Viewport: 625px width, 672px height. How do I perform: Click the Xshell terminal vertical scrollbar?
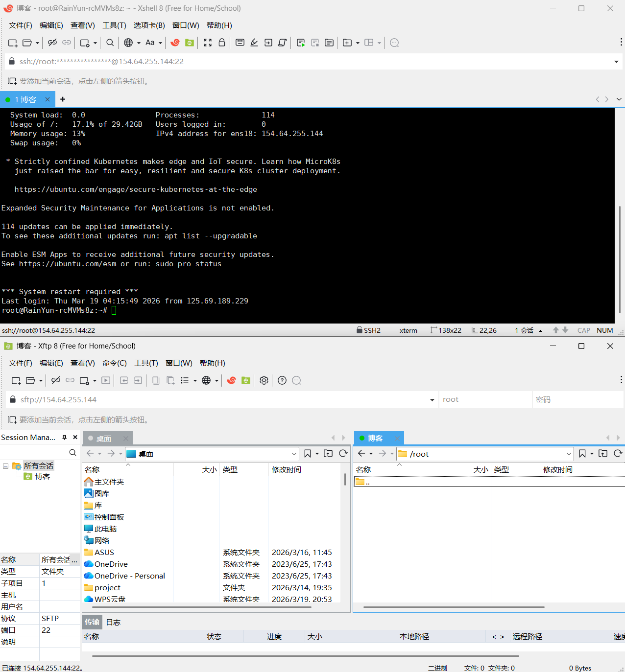[x=620, y=259]
